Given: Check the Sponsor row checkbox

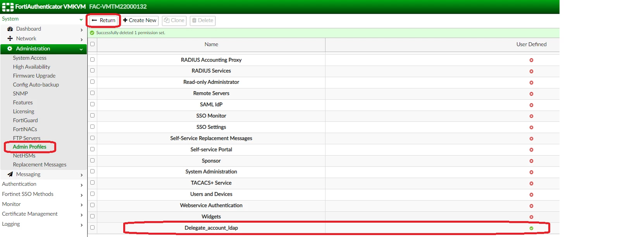Looking at the screenshot, I should pyautogui.click(x=92, y=161).
